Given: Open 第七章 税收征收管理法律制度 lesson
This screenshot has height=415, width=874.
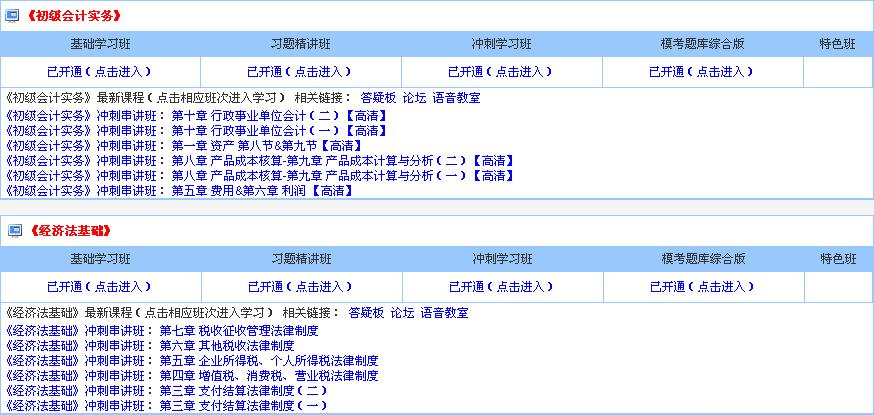Looking at the screenshot, I should pyautogui.click(x=239, y=330).
